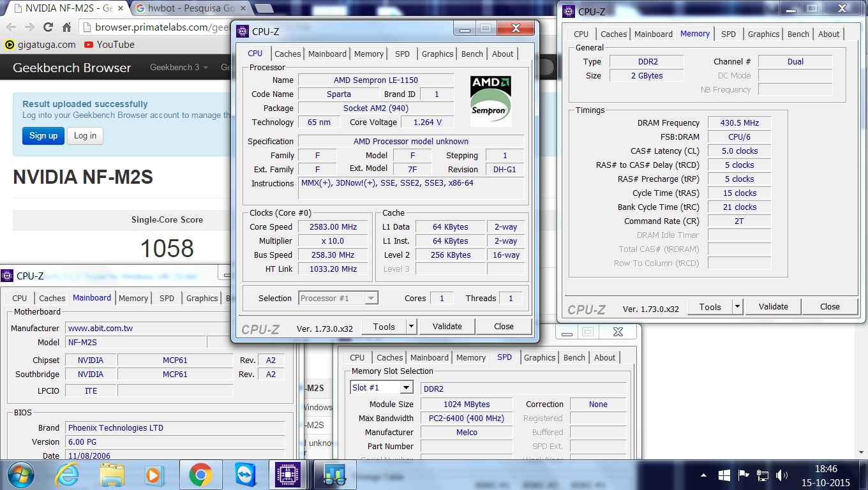Click the Manufacturer value www.abit.com.tw
The width and height of the screenshot is (868, 490).
tap(174, 329)
